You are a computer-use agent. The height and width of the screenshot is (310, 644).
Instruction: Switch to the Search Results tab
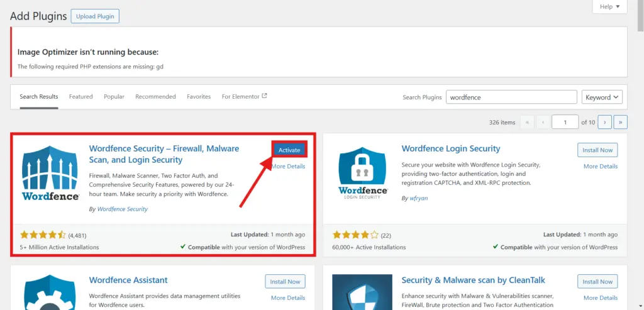click(39, 96)
